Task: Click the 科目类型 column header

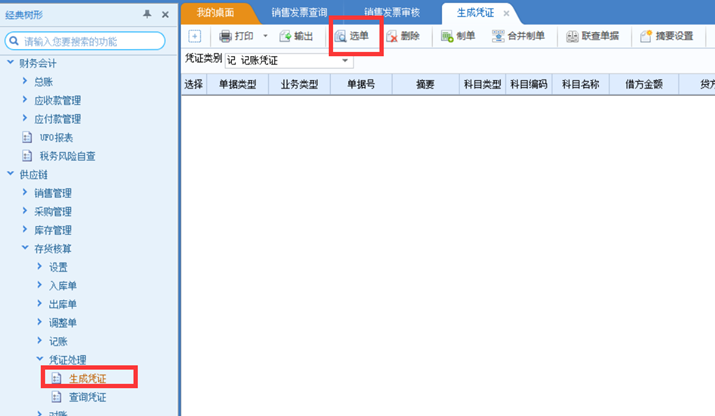Action: coord(482,84)
